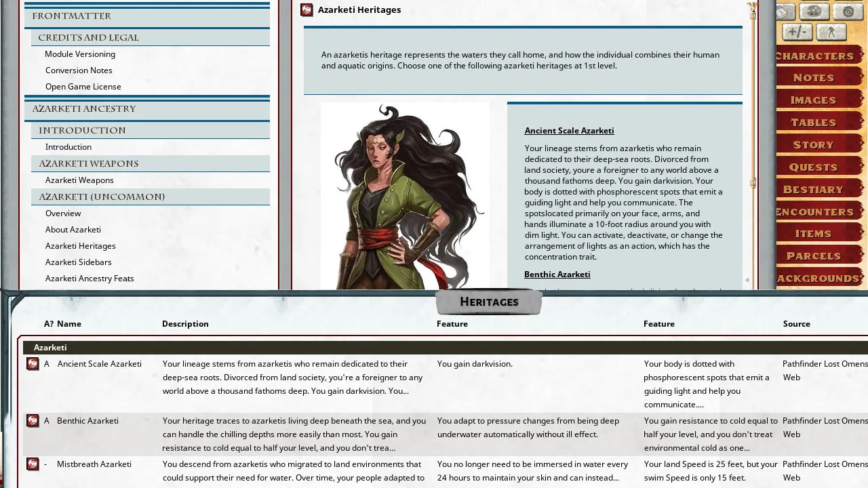
Task: Select Azarketi Heritages in the index
Action: pos(80,246)
